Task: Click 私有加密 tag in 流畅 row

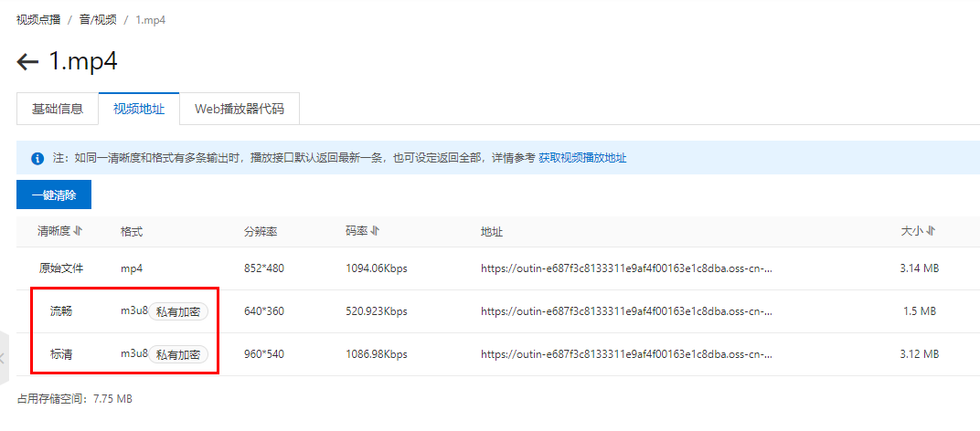Action: (x=179, y=311)
